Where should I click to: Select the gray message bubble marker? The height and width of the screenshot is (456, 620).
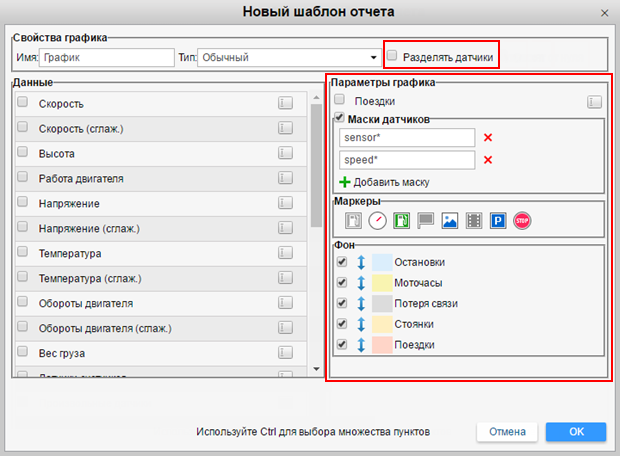(425, 220)
